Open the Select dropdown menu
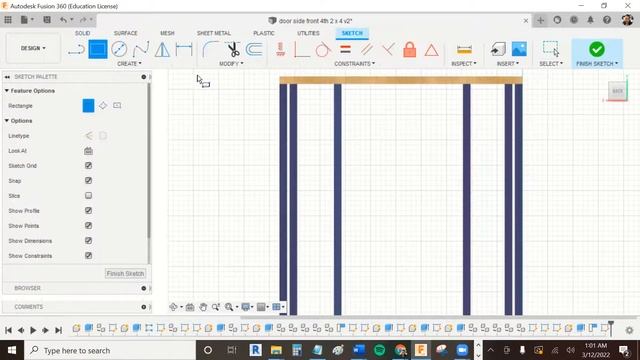This screenshot has height=360, width=640. 551,64
